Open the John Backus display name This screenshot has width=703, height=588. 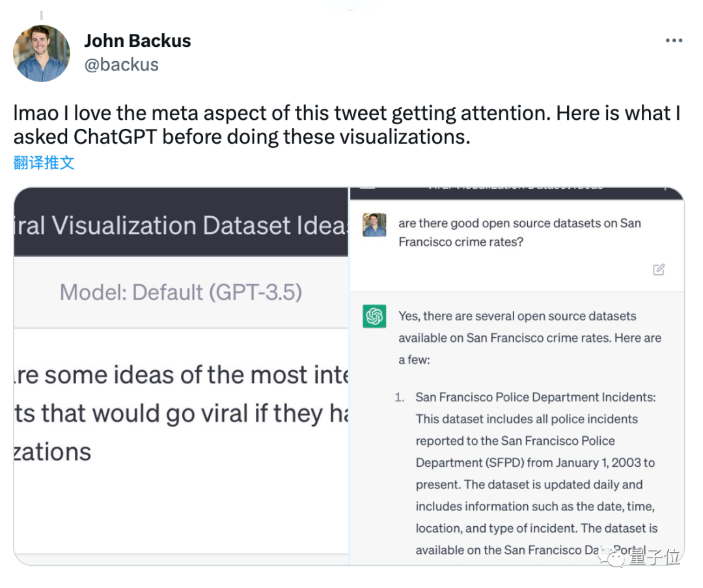coord(137,41)
